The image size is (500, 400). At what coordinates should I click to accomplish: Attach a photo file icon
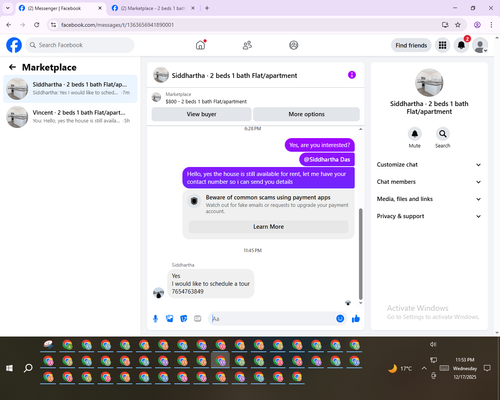tap(170, 319)
